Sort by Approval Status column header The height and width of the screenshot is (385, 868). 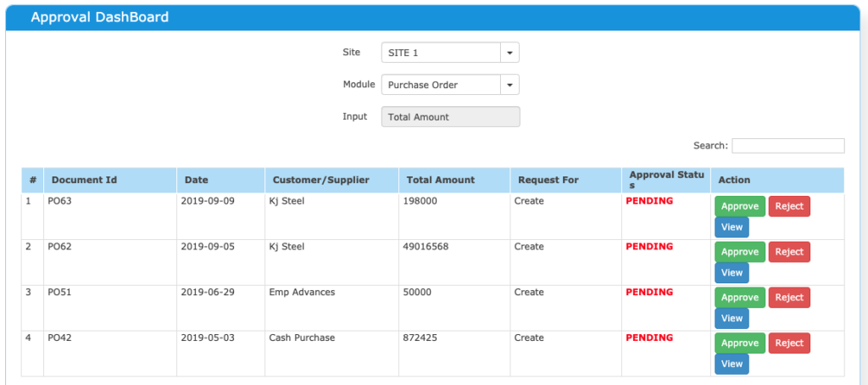pyautogui.click(x=666, y=180)
